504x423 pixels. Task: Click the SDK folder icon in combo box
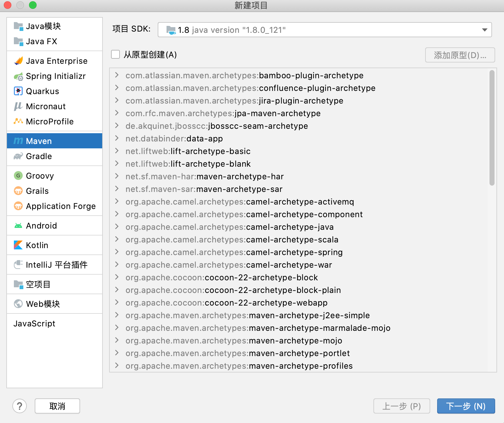point(171,30)
